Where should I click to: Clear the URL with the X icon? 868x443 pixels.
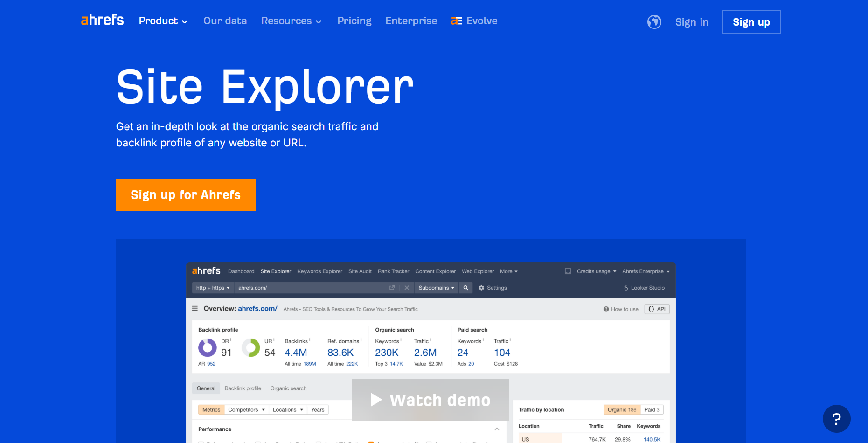click(407, 288)
